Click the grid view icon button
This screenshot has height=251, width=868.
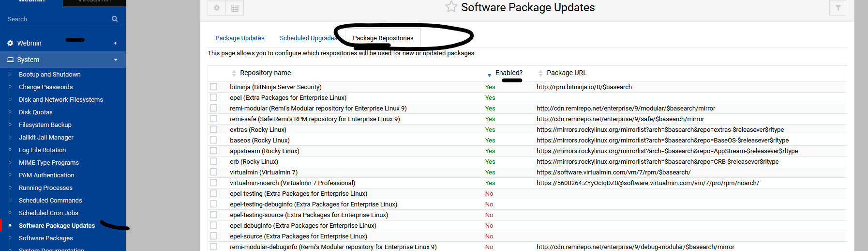pos(235,8)
